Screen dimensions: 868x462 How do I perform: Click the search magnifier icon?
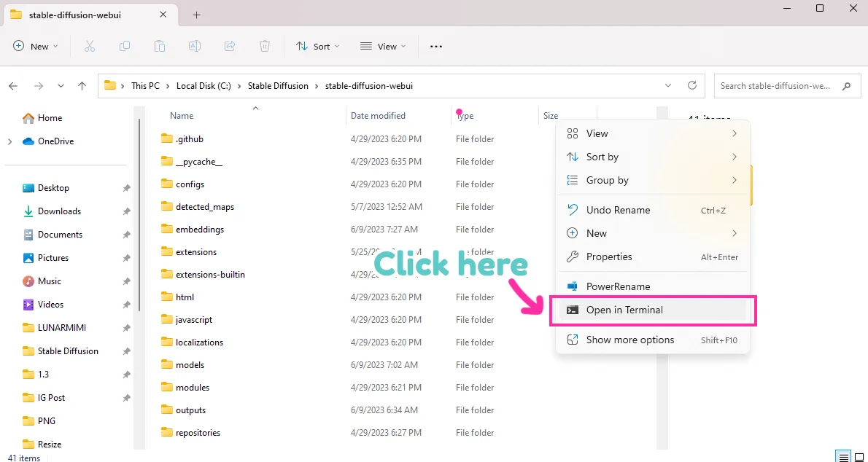[x=846, y=86]
